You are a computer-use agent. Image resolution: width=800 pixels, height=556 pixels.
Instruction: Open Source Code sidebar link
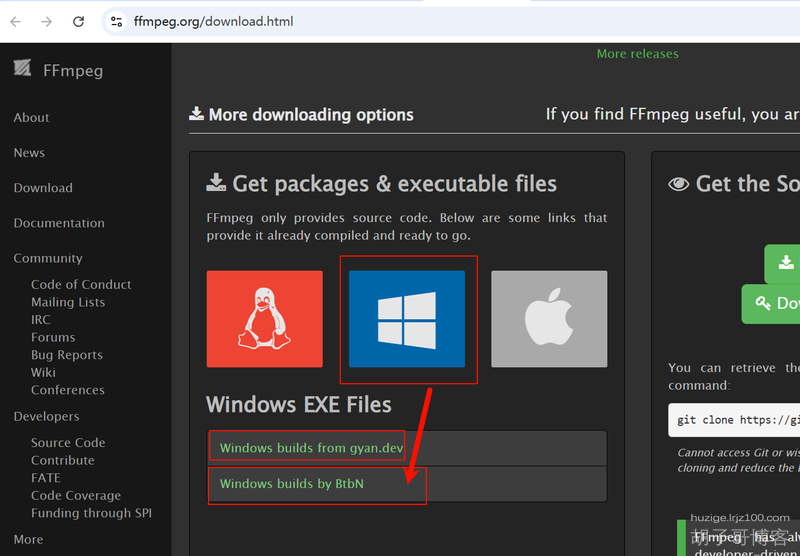tap(68, 442)
